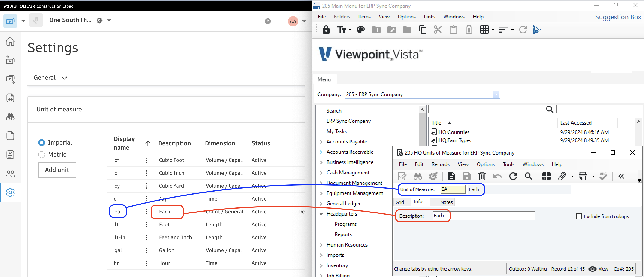
Task: Click the binoculars icon in Autodesk sidebar
Action: pyautogui.click(x=10, y=117)
